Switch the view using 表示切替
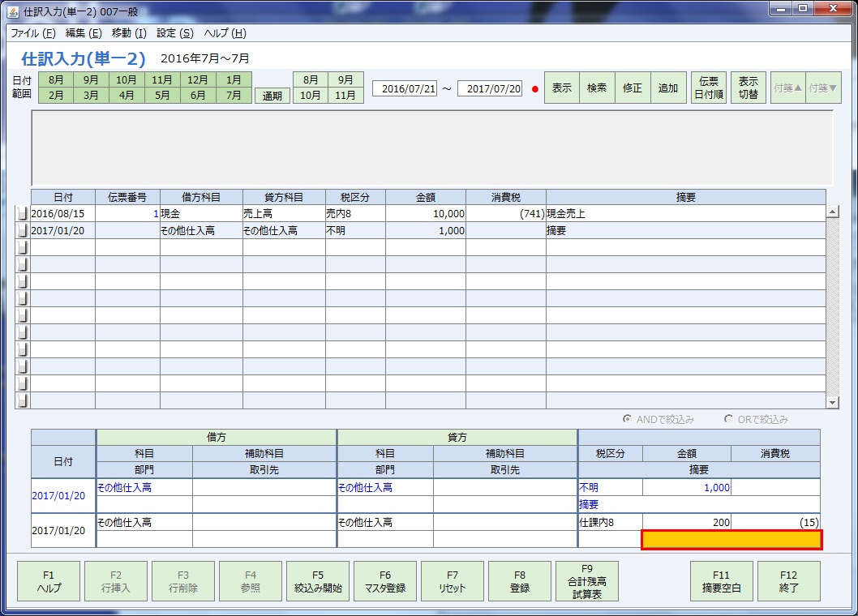Screen dimensions: 858x616 [x=748, y=88]
